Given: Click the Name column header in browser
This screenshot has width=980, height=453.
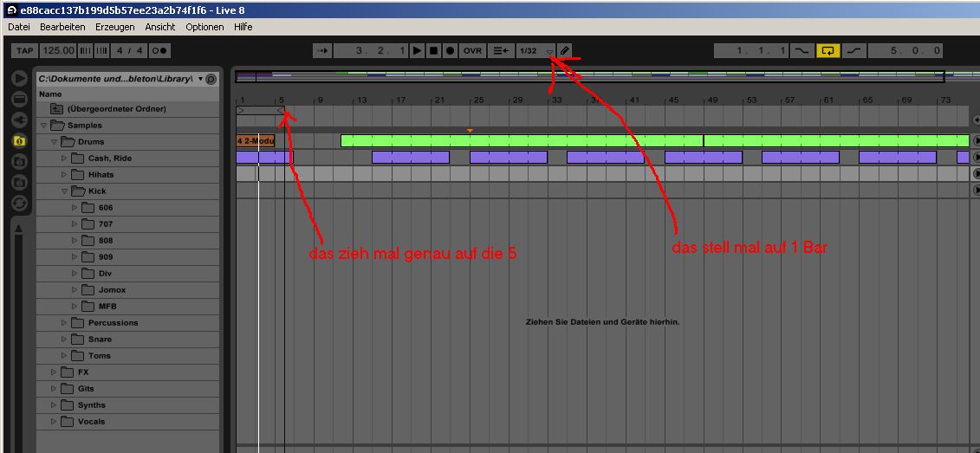Looking at the screenshot, I should coord(127,94).
